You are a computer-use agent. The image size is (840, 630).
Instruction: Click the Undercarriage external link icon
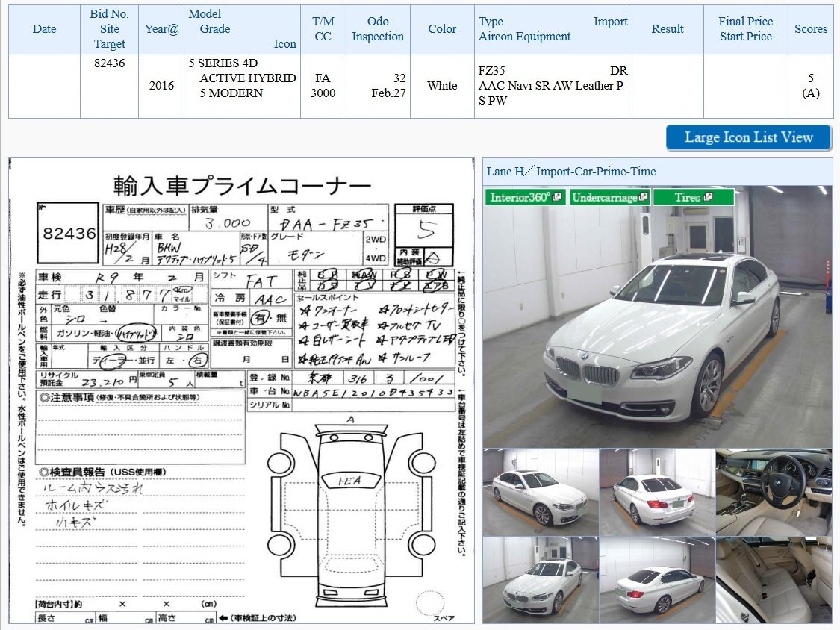pos(644,196)
